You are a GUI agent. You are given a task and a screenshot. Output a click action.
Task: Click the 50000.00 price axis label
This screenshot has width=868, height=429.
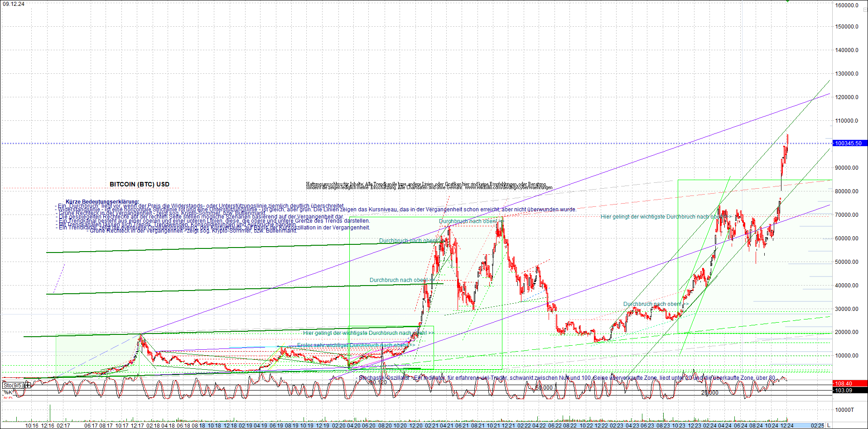pyautogui.click(x=847, y=262)
